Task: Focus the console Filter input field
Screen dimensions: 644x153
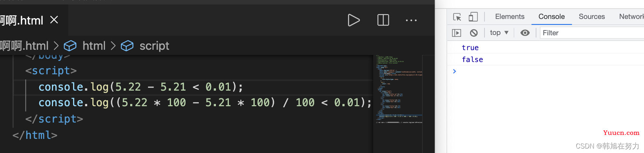Action: click(x=592, y=33)
